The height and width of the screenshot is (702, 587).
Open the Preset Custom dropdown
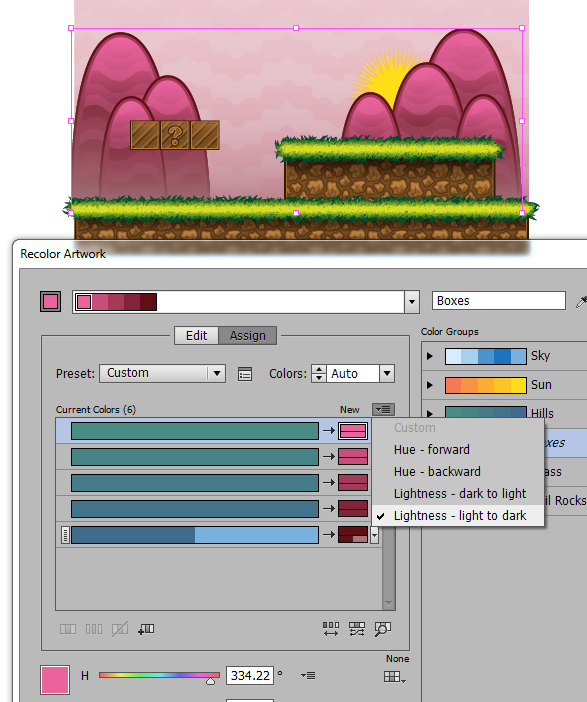tap(162, 373)
